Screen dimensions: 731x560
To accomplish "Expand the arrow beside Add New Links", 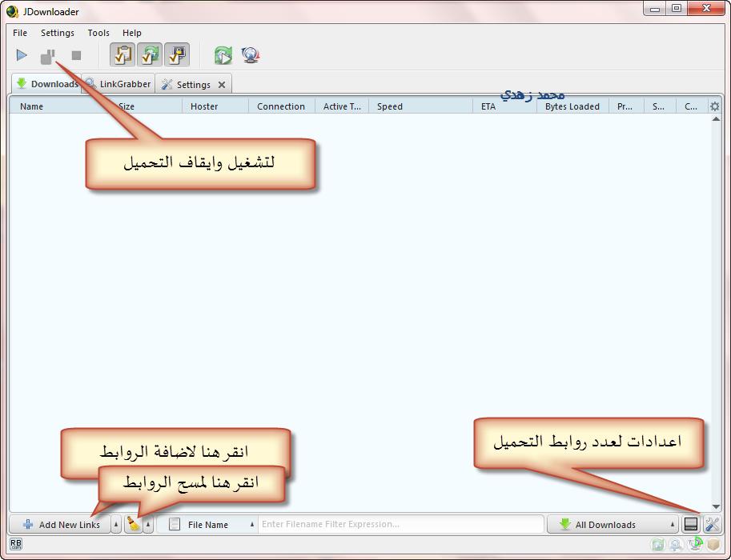I will coord(116,525).
